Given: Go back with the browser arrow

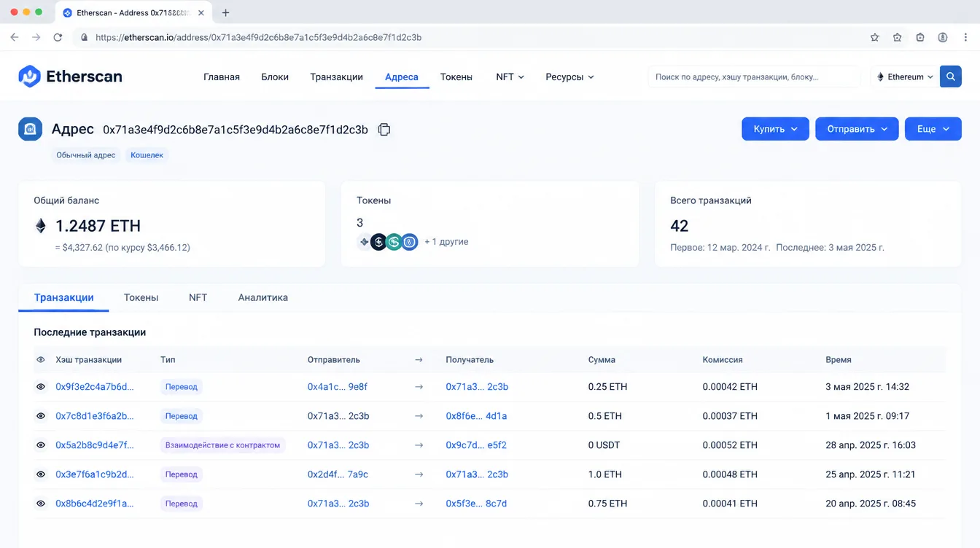Looking at the screenshot, I should [15, 37].
